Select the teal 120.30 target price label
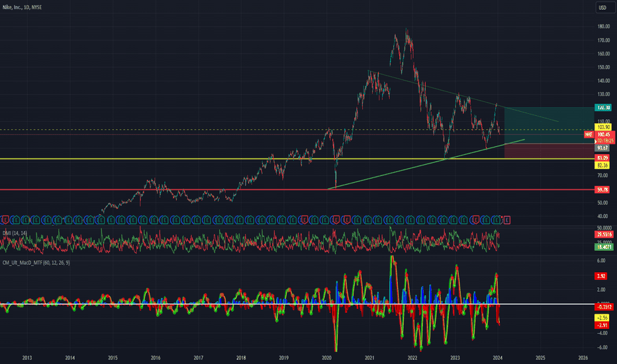 click(x=603, y=107)
